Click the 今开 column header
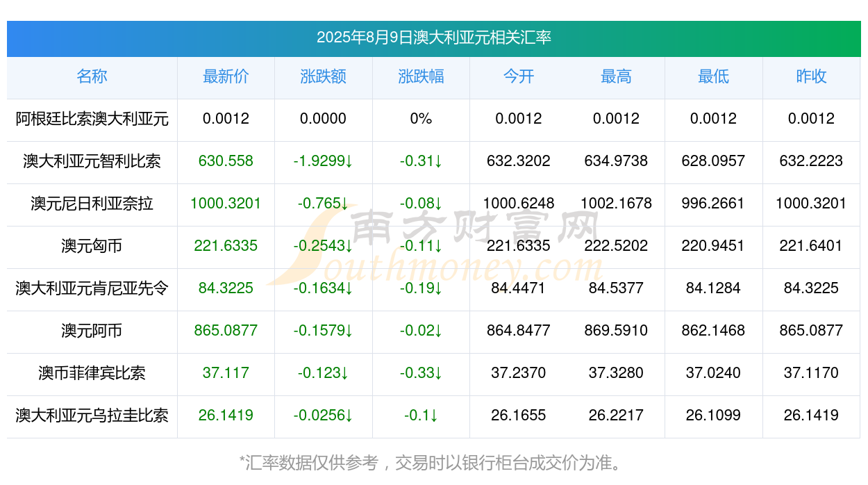The height and width of the screenshot is (485, 868). 519,76
